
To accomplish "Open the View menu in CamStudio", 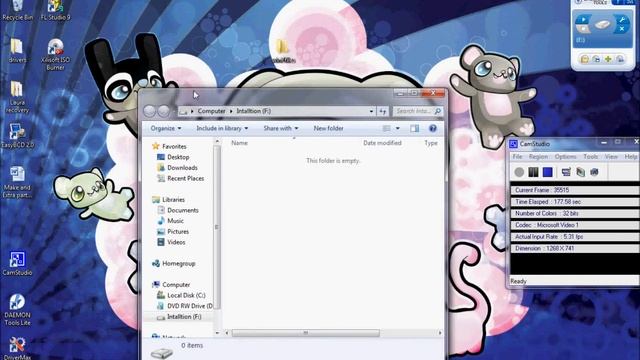I will point(611,157).
